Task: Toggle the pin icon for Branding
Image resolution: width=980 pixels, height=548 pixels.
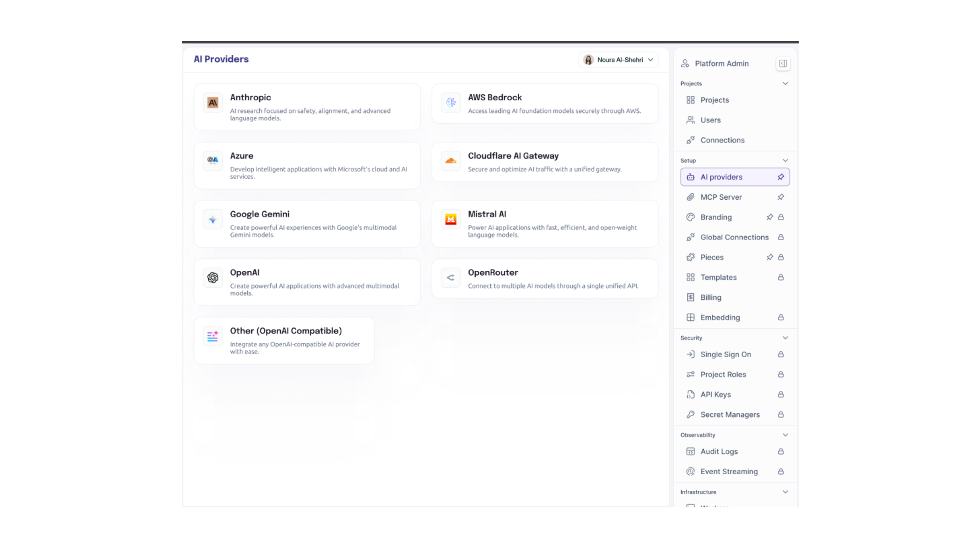Action: [x=769, y=217]
